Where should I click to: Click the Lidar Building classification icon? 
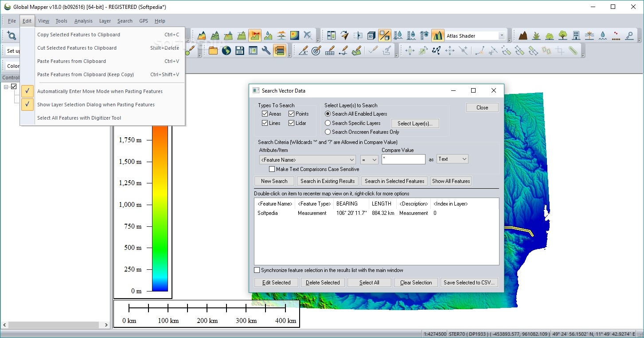click(x=576, y=35)
